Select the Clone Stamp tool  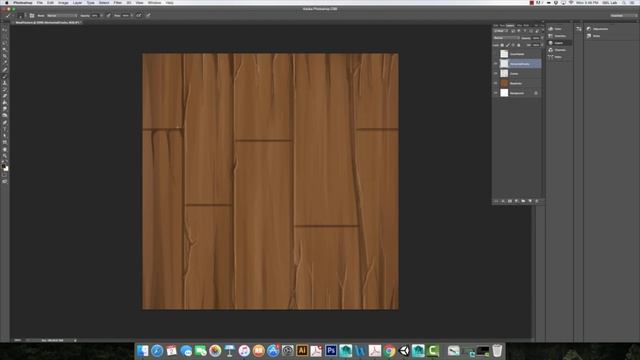[x=5, y=83]
